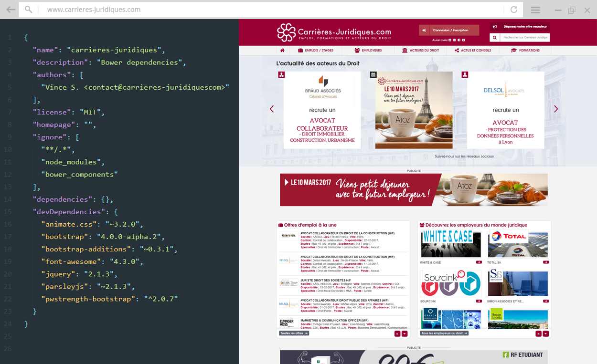Image resolution: width=597 pixels, height=364 pixels.
Task: Click the people icon by Découvrez les employeurs
Action: 422,225
